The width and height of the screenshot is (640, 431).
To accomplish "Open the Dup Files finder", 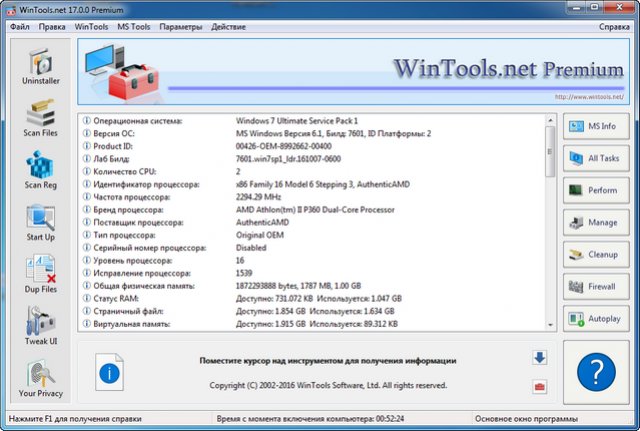I will click(x=41, y=274).
